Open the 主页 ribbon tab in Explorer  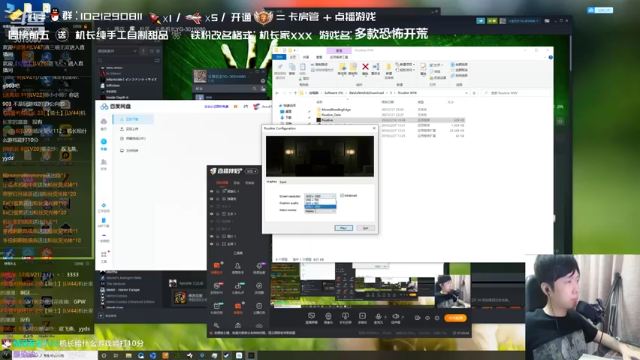(x=293, y=57)
